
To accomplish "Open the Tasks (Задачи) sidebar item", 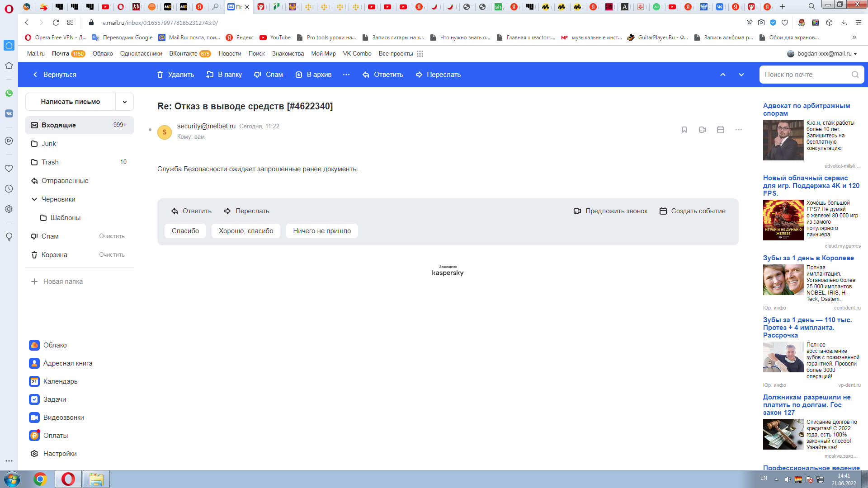I will [x=54, y=399].
